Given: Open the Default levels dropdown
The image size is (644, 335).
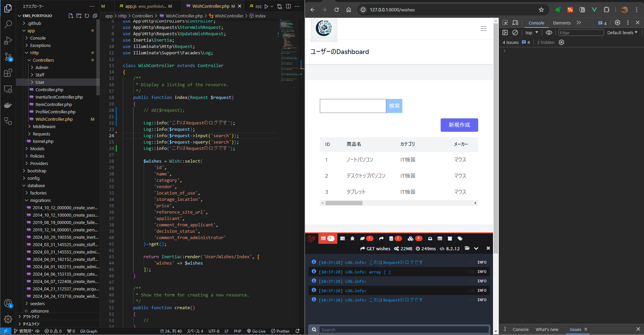Looking at the screenshot, I should 622,33.
